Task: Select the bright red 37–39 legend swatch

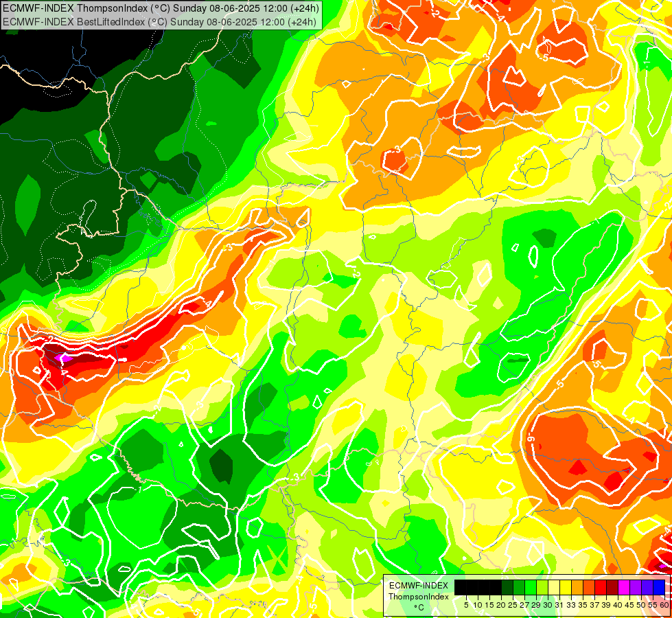Action: pyautogui.click(x=601, y=588)
